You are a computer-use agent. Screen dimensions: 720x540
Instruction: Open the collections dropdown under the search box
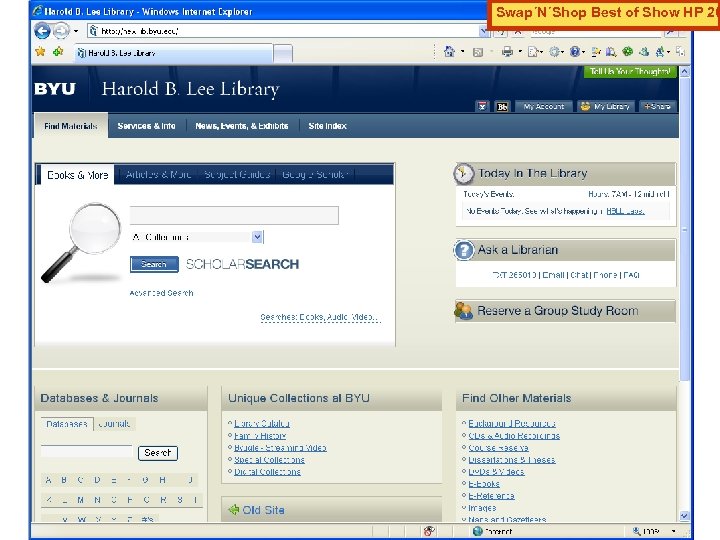click(x=257, y=237)
